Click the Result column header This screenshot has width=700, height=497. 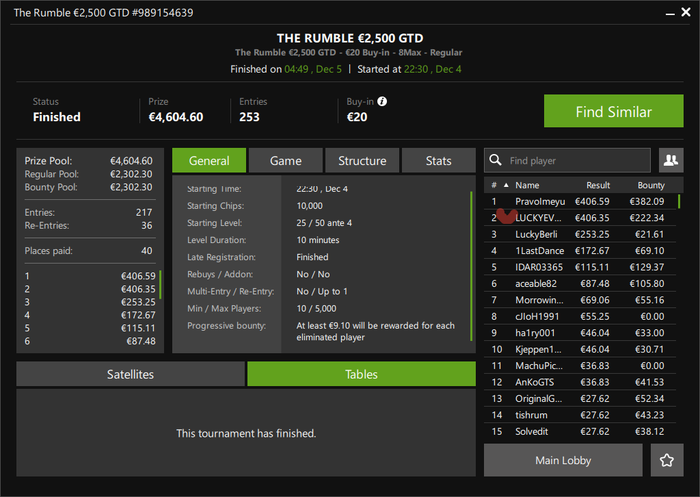(x=598, y=185)
